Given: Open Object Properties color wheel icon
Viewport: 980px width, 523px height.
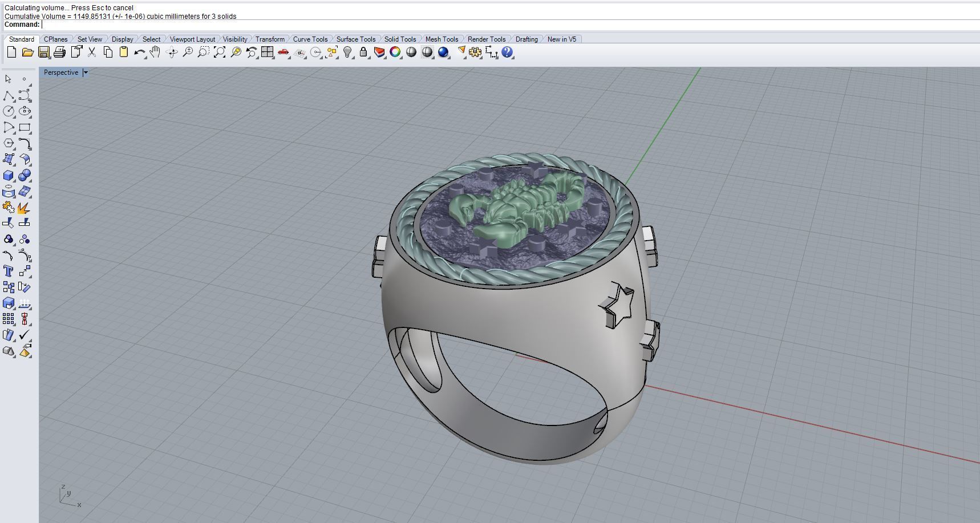Looking at the screenshot, I should pyautogui.click(x=395, y=52).
